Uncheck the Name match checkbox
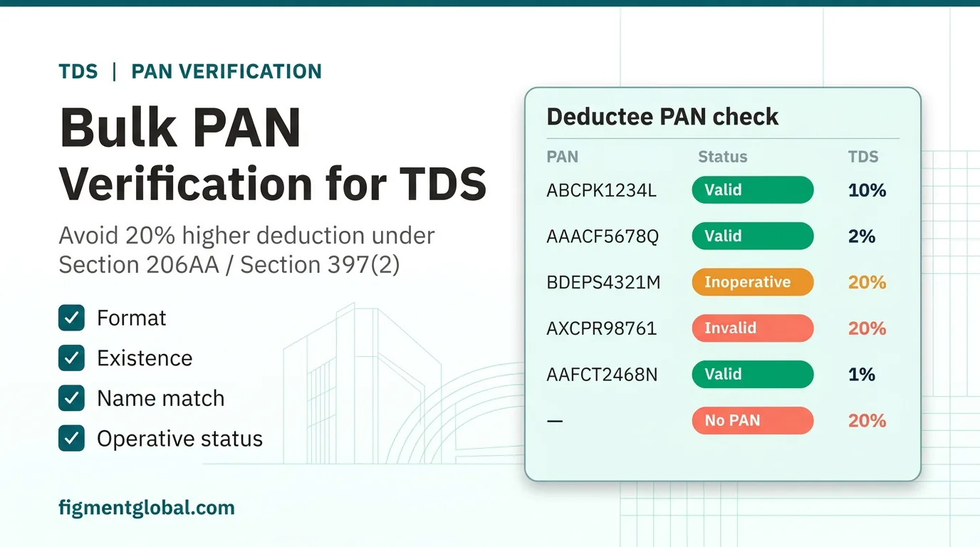 click(71, 398)
